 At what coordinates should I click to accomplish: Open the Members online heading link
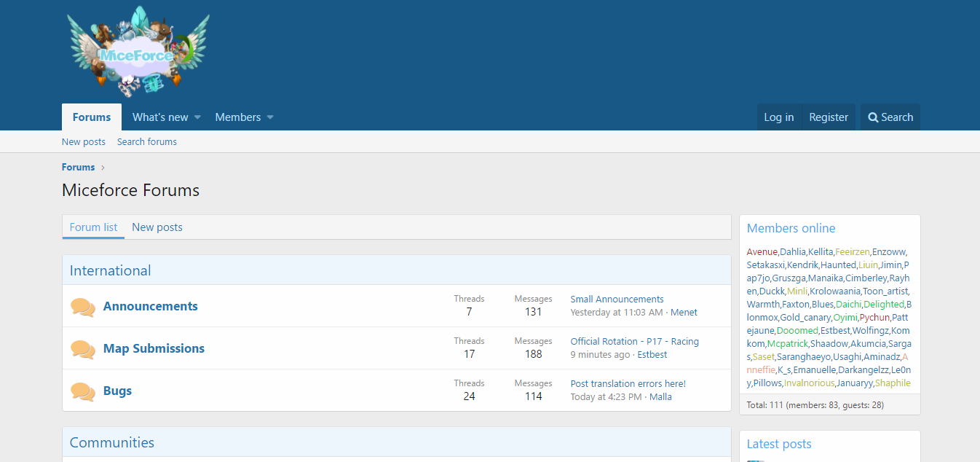791,228
